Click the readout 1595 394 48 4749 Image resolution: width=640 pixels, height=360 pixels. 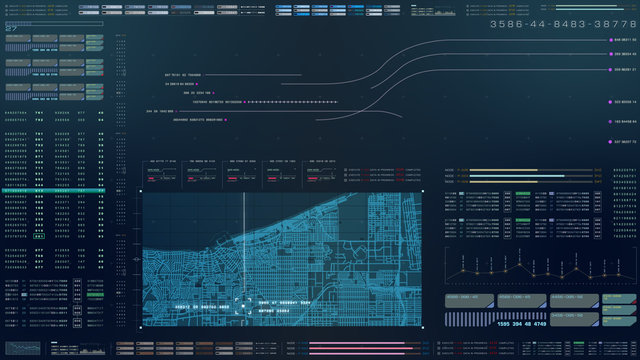[x=521, y=324]
